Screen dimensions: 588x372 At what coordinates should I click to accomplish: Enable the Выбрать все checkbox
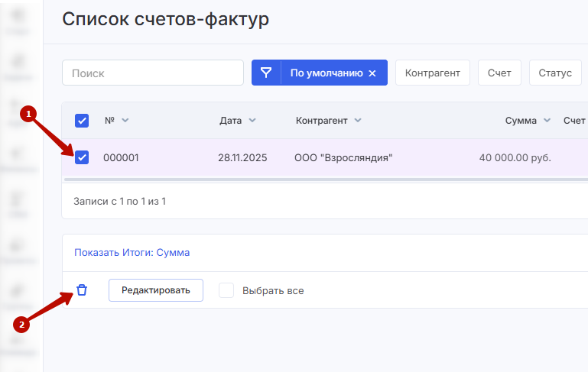226,290
